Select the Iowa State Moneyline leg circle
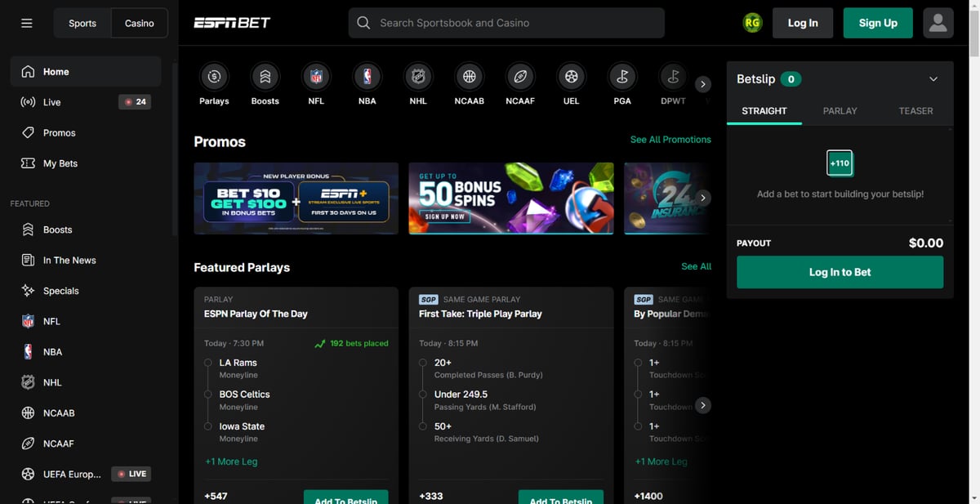This screenshot has height=504, width=980. coord(208,426)
